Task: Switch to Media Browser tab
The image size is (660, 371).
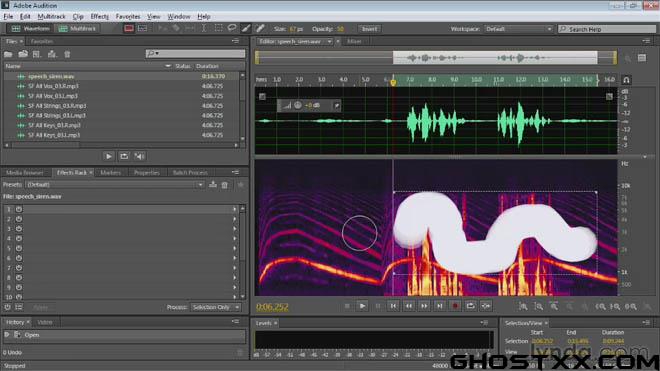Action: (x=24, y=173)
